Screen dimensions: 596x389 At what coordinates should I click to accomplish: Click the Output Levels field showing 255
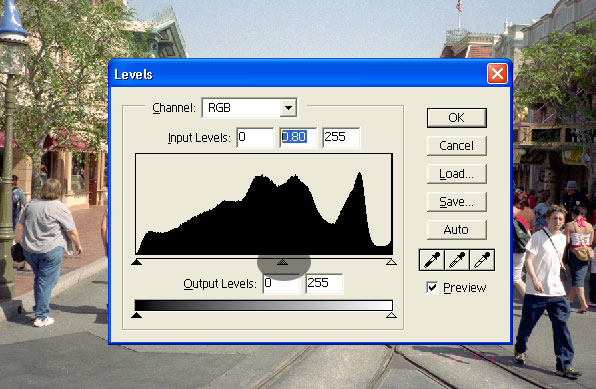(324, 284)
